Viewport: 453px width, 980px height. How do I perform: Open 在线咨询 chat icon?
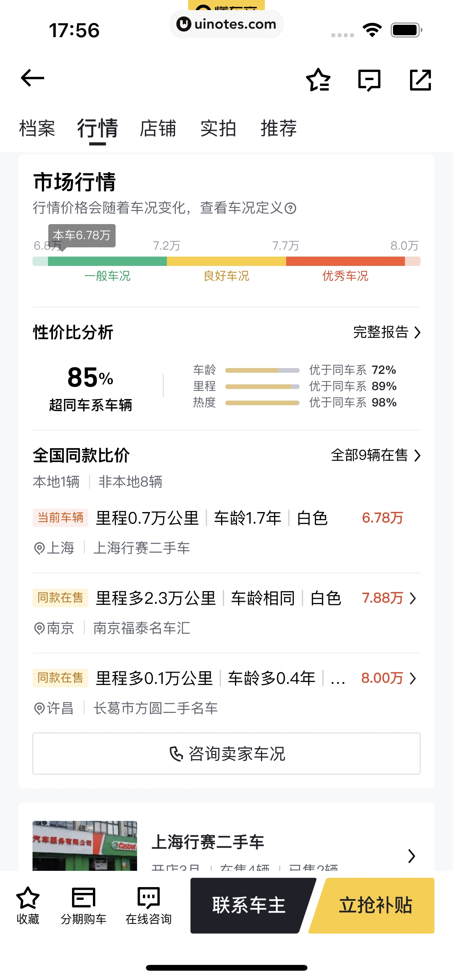coord(148,898)
